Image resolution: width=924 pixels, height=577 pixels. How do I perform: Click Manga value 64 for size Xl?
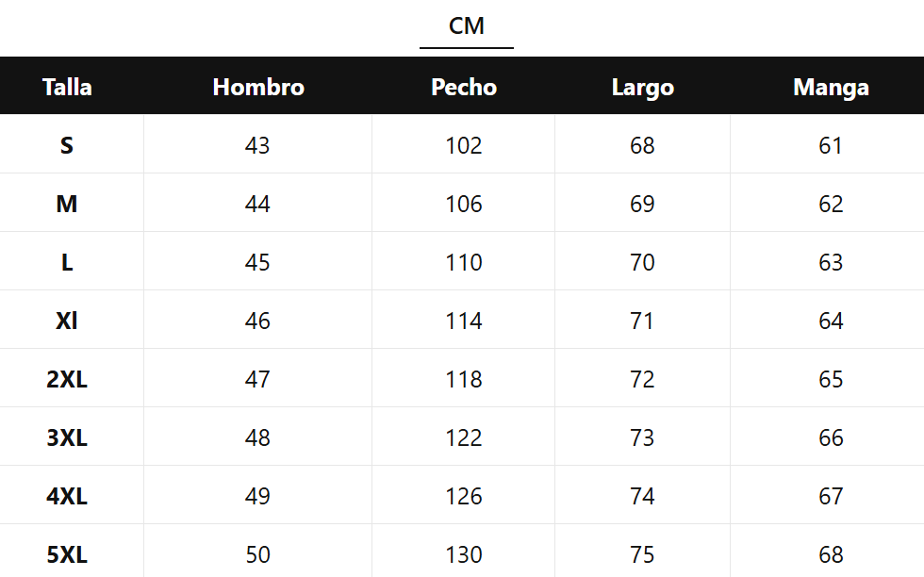point(831,321)
